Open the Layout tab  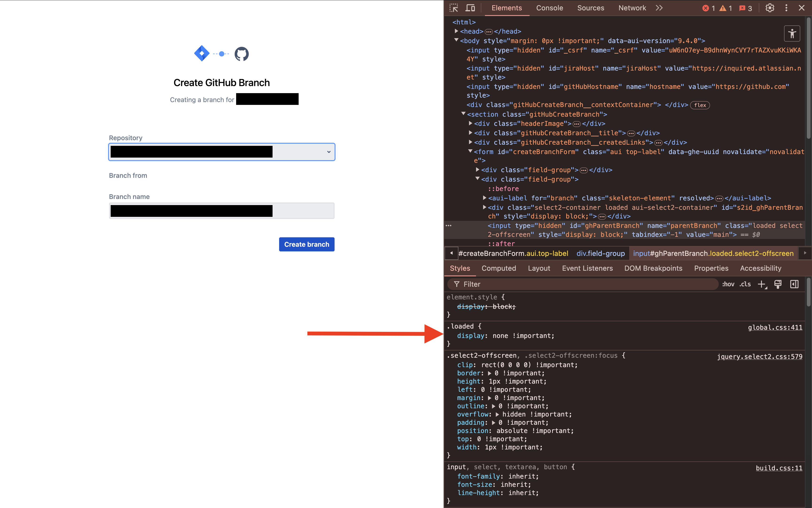[539, 268]
